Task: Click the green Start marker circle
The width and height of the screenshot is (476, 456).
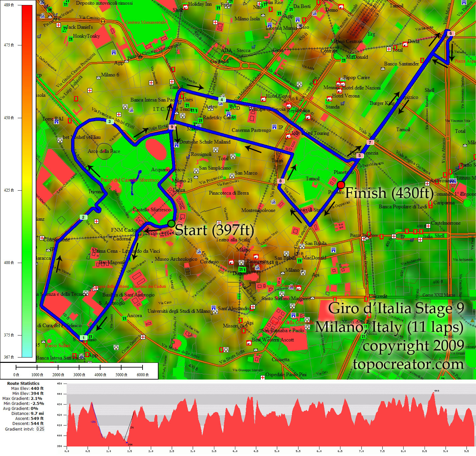Action: coord(171,224)
